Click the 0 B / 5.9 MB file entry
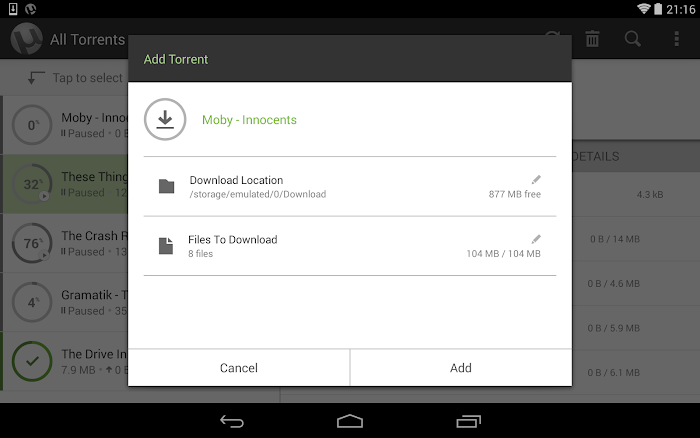The height and width of the screenshot is (438, 700). click(613, 328)
